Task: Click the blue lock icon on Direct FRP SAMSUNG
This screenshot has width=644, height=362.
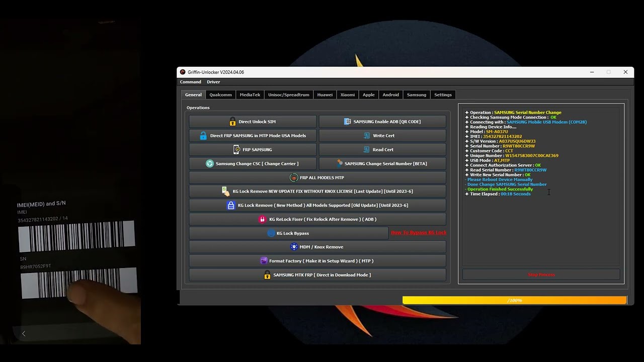Action: coord(203,136)
